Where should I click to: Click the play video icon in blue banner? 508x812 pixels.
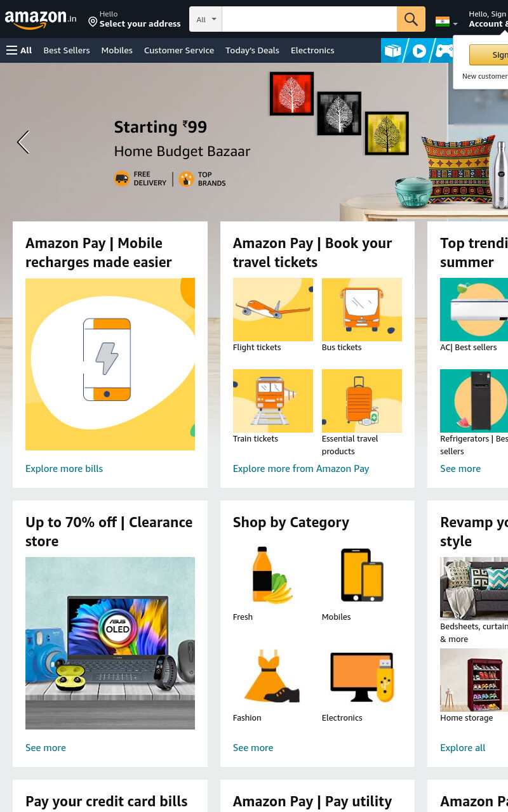(x=419, y=51)
